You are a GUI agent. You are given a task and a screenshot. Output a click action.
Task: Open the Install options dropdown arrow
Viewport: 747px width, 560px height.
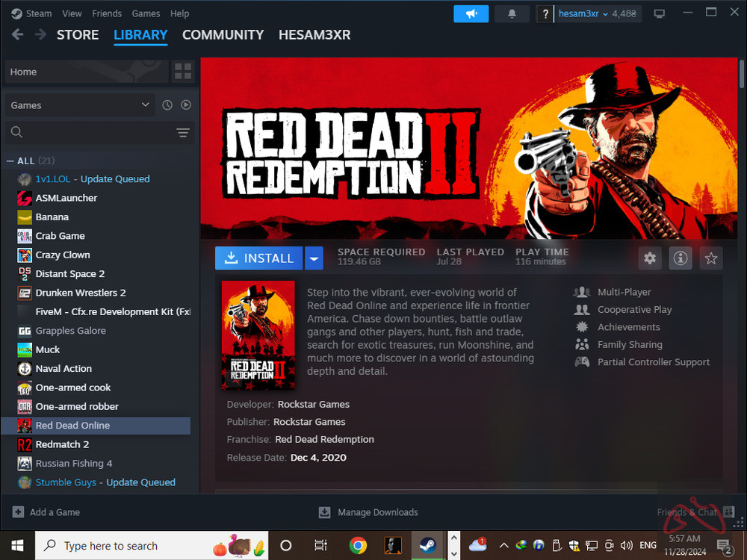[x=314, y=258]
